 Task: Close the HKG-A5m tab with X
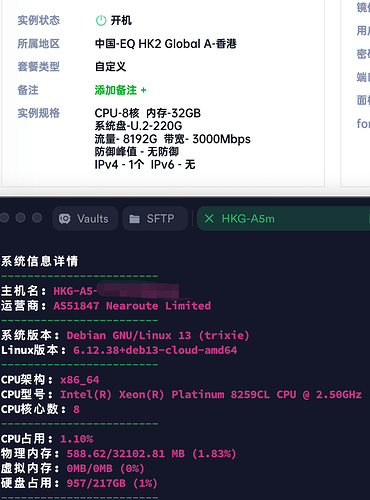209,219
